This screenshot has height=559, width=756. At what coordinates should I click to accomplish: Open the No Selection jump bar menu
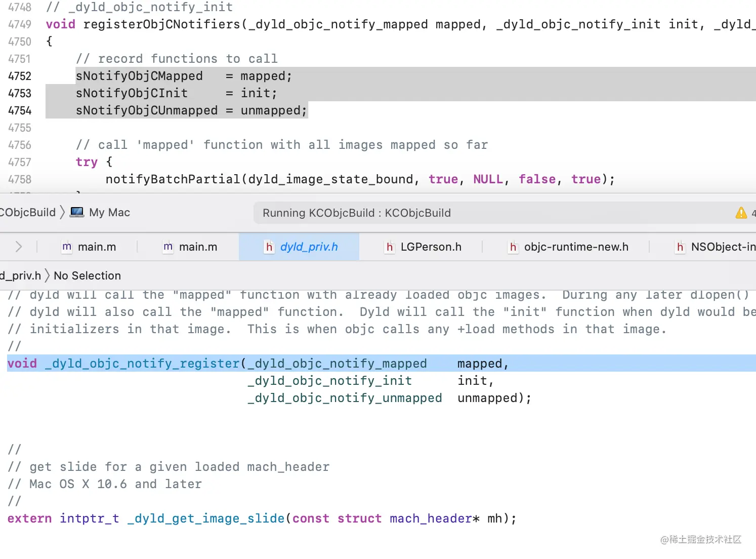point(87,275)
